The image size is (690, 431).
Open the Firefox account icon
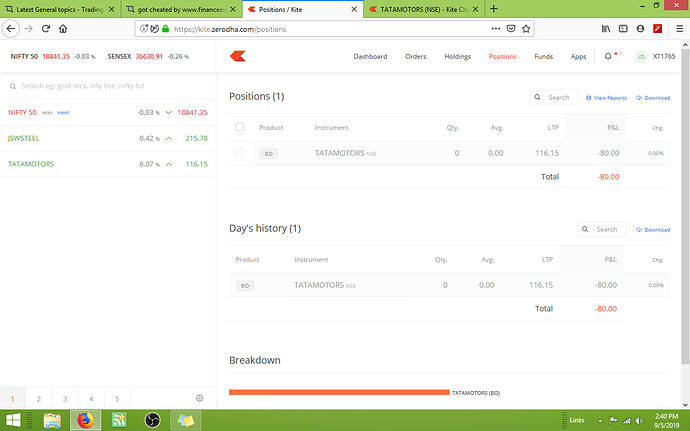tap(640, 29)
